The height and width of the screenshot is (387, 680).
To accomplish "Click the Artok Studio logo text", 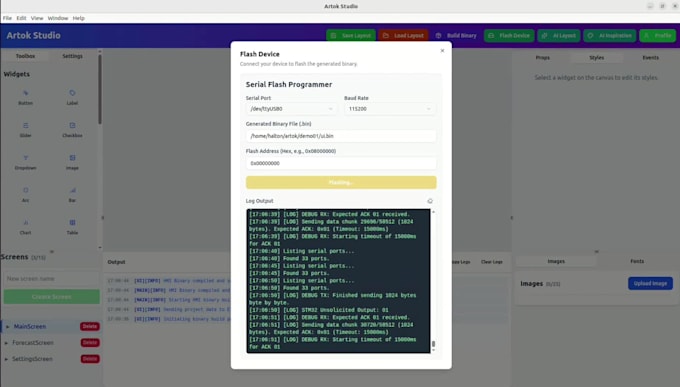I will (x=33, y=36).
